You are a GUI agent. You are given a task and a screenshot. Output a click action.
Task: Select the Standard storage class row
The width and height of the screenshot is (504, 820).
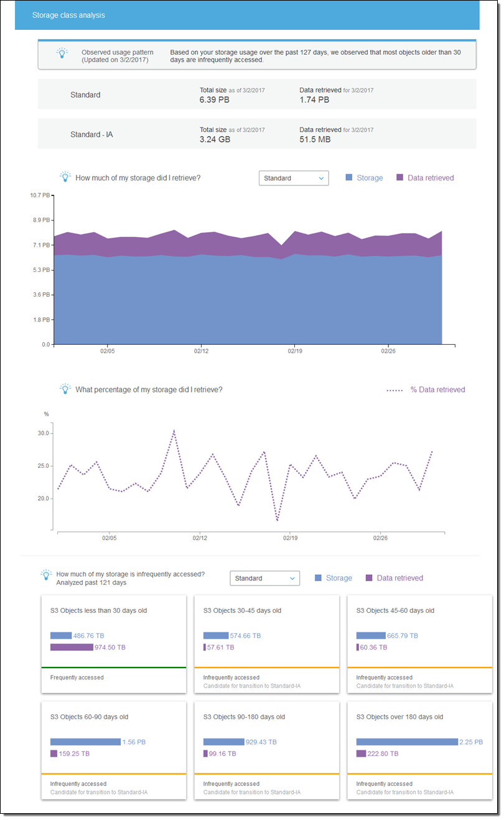256,95
